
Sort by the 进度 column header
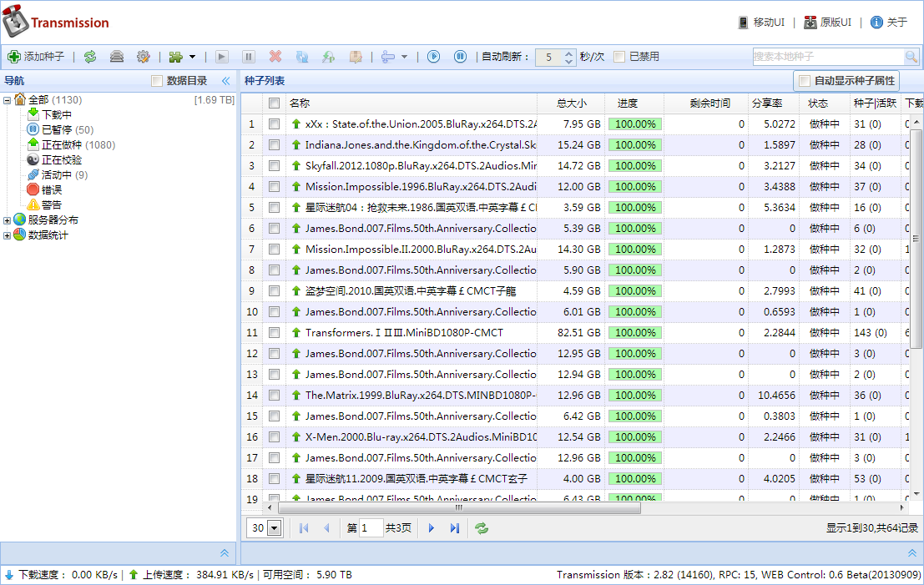634,103
